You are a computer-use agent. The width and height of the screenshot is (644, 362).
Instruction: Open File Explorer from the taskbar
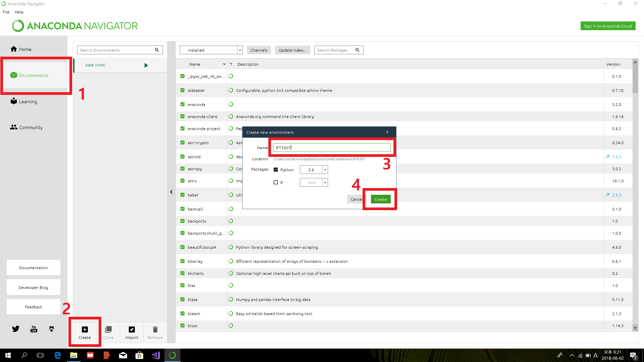74,355
